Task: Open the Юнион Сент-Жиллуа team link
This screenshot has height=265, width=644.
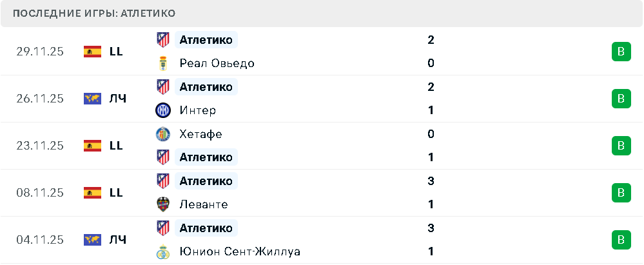Action: point(240,251)
